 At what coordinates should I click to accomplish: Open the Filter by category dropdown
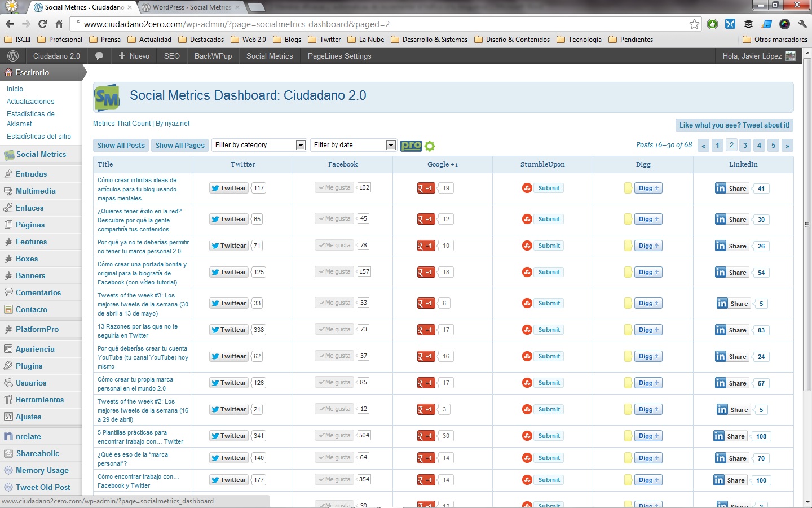pos(259,145)
